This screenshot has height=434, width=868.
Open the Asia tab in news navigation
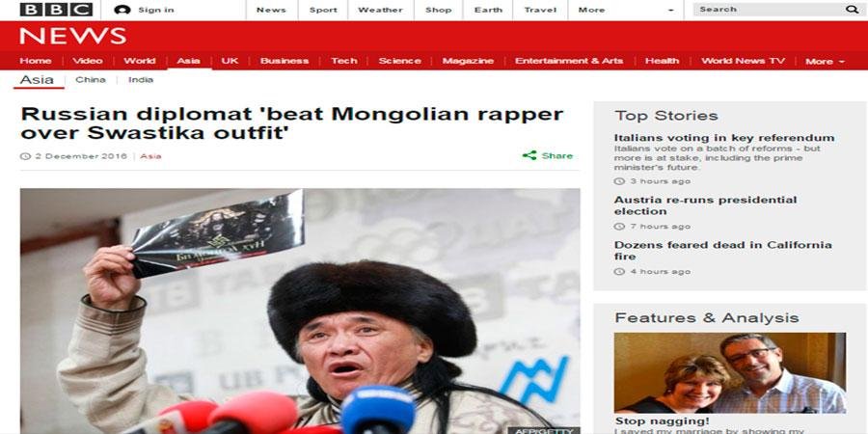click(x=188, y=61)
